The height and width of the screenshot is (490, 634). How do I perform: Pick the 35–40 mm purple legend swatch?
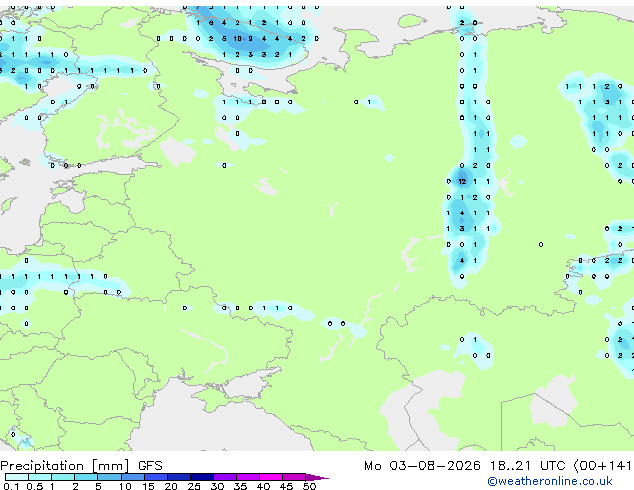(x=248, y=477)
